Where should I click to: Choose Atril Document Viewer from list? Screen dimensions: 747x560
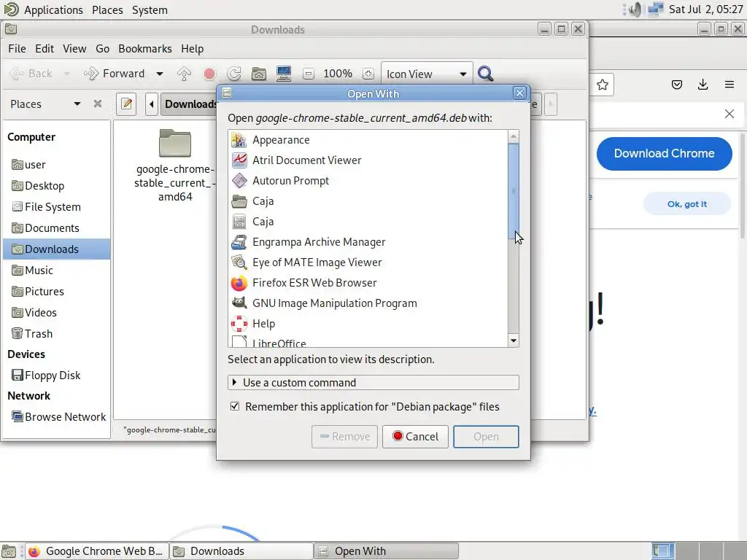pos(368,160)
